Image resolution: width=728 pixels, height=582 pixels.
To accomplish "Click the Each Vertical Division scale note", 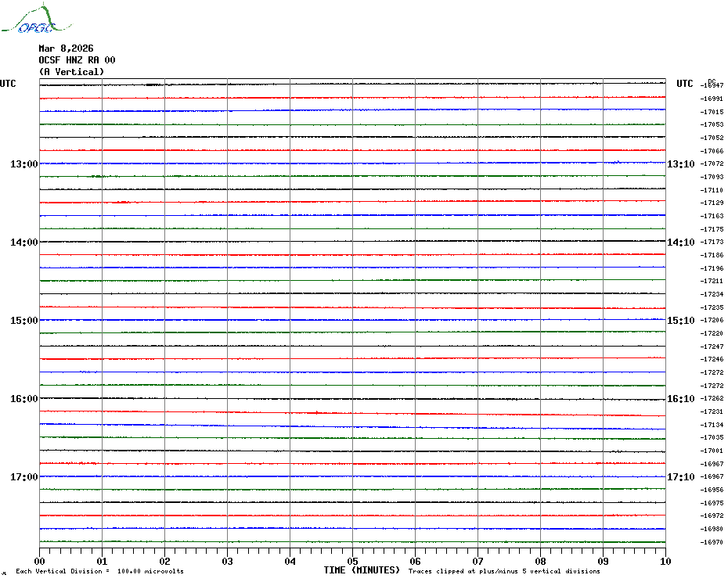I will 99,571.
